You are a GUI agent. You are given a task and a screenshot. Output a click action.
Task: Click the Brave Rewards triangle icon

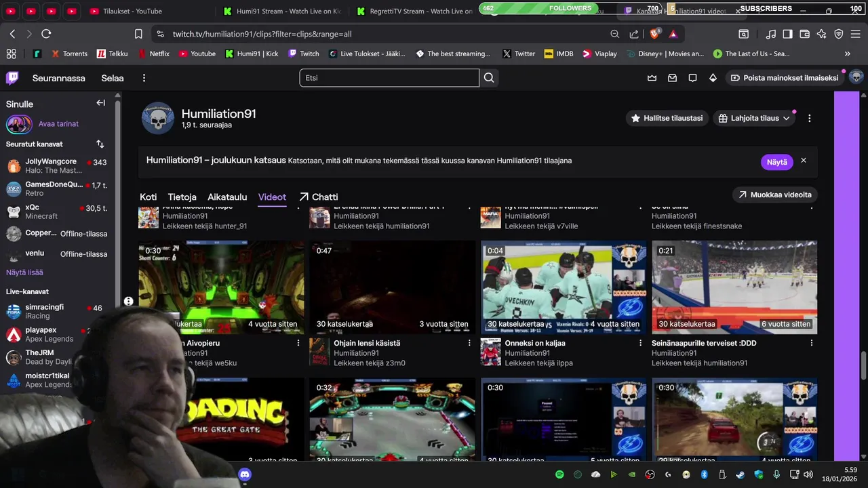(x=673, y=34)
